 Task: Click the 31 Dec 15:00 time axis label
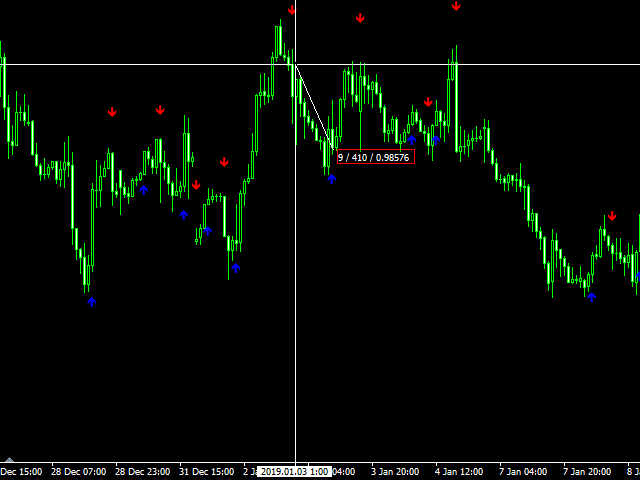pyautogui.click(x=207, y=472)
